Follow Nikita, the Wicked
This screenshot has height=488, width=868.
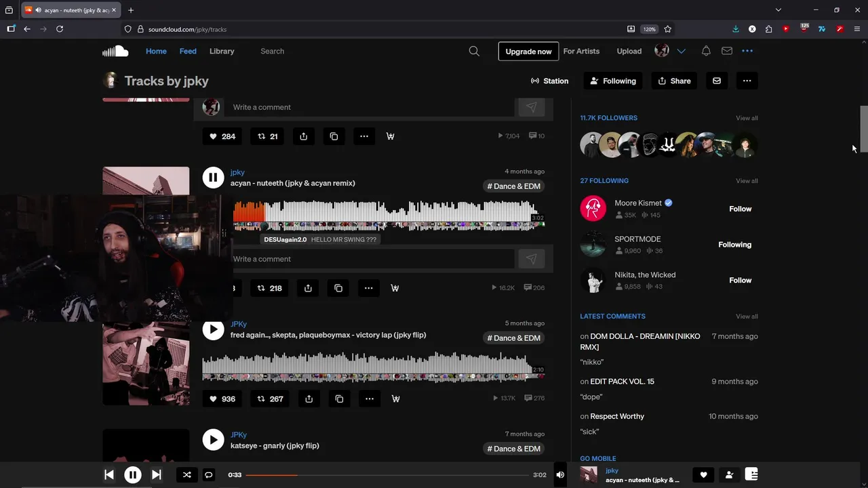point(741,280)
